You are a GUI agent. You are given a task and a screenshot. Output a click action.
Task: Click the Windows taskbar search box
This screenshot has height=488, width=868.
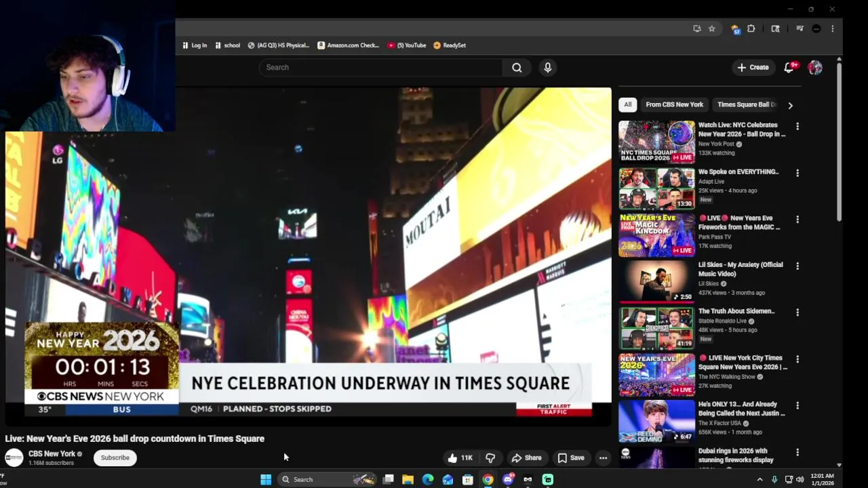point(327,479)
